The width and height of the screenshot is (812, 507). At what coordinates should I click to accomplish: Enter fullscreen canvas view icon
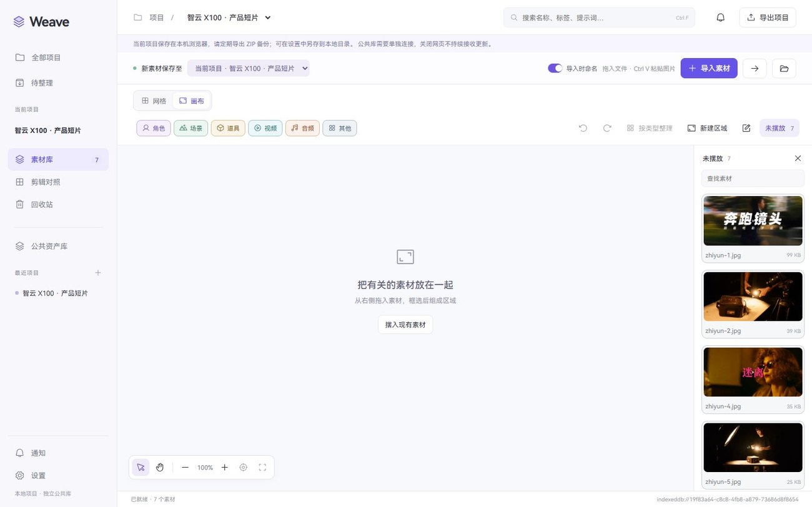click(x=262, y=467)
